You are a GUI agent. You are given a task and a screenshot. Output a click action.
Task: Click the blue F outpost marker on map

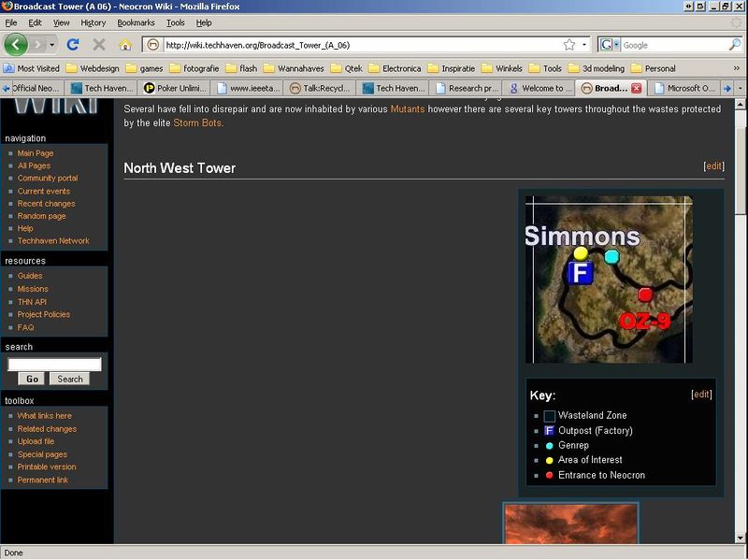tap(581, 273)
